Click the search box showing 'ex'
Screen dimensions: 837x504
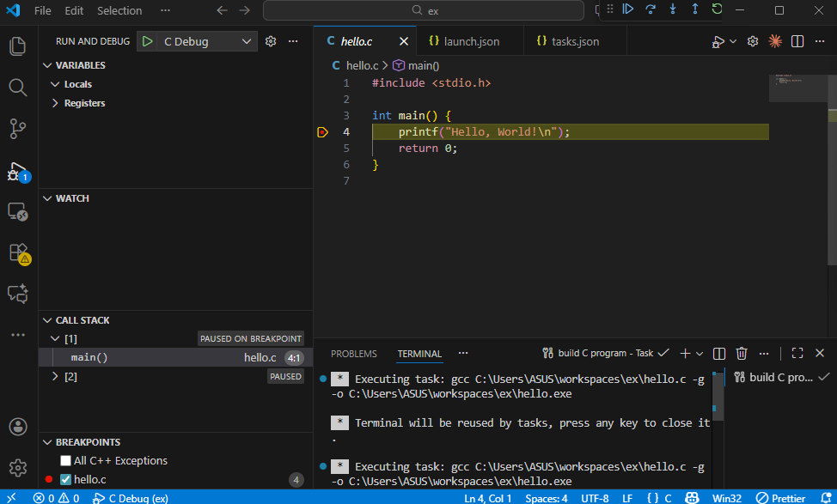tap(425, 10)
